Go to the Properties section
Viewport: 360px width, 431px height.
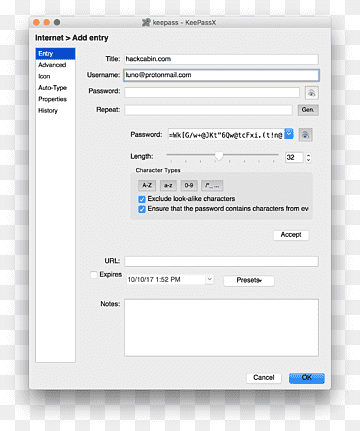pyautogui.click(x=55, y=99)
